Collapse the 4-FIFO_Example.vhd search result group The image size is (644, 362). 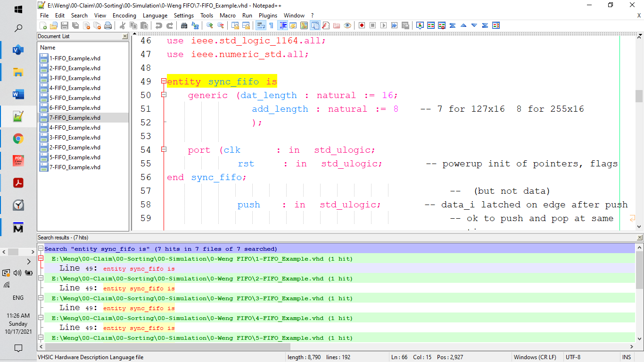[41, 318]
